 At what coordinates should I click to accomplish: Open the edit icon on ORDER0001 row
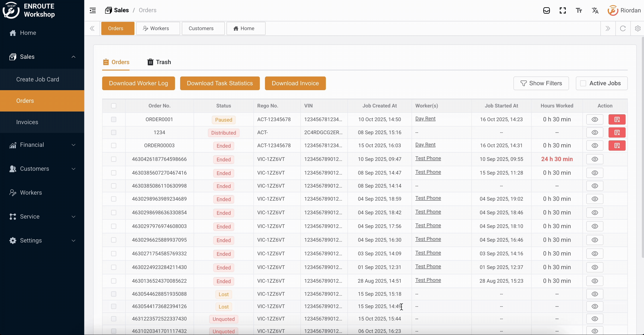click(x=617, y=119)
